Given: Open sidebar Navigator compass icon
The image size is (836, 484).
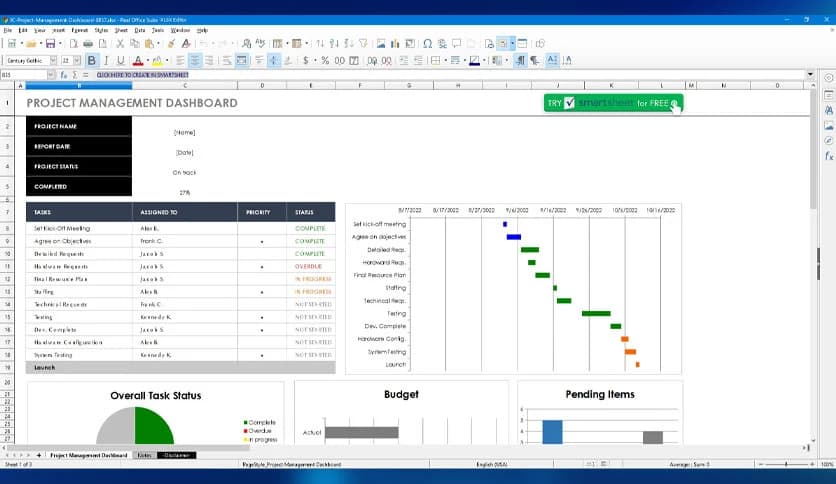Looking at the screenshot, I should pyautogui.click(x=829, y=141).
